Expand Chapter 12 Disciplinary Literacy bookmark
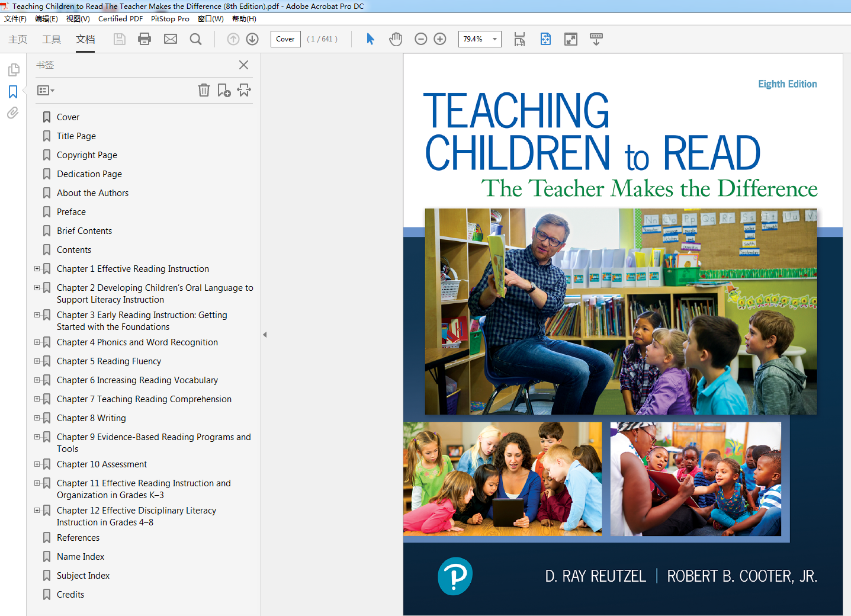The height and width of the screenshot is (616, 851). [x=37, y=511]
